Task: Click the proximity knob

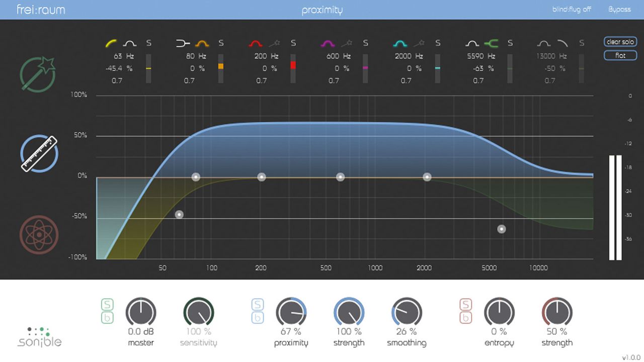Action: 291,312
